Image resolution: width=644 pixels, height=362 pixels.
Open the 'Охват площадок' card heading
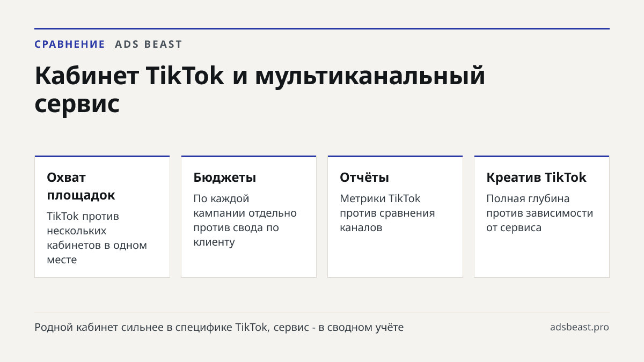[x=81, y=186]
